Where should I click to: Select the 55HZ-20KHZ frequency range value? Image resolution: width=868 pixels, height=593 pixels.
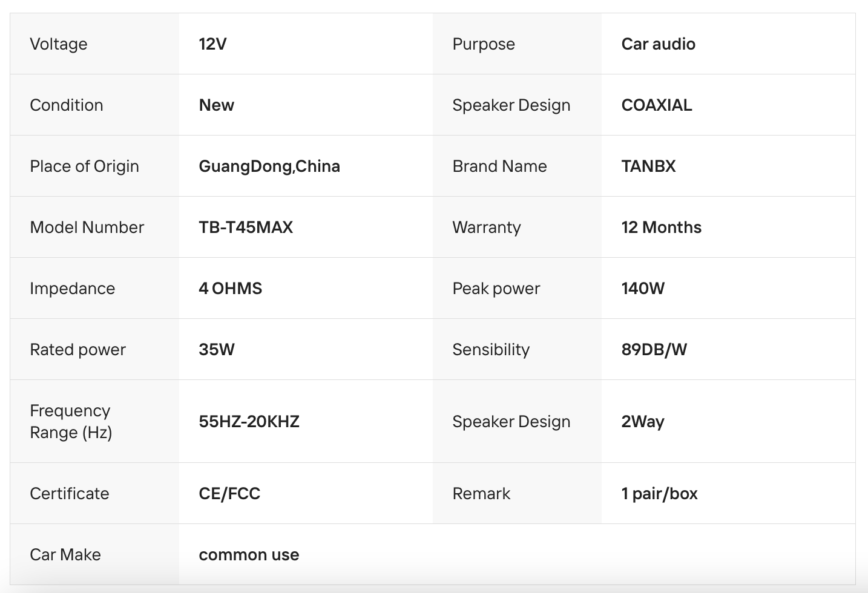pos(249,422)
